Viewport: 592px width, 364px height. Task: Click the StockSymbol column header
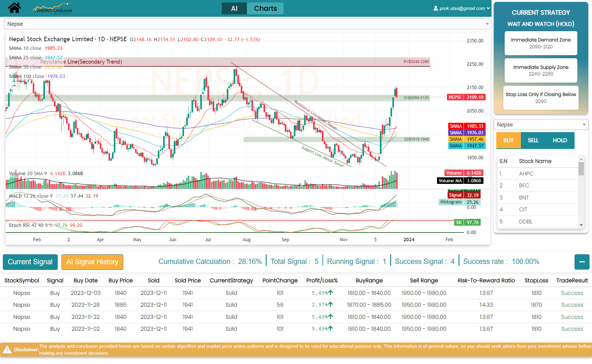coord(22,280)
